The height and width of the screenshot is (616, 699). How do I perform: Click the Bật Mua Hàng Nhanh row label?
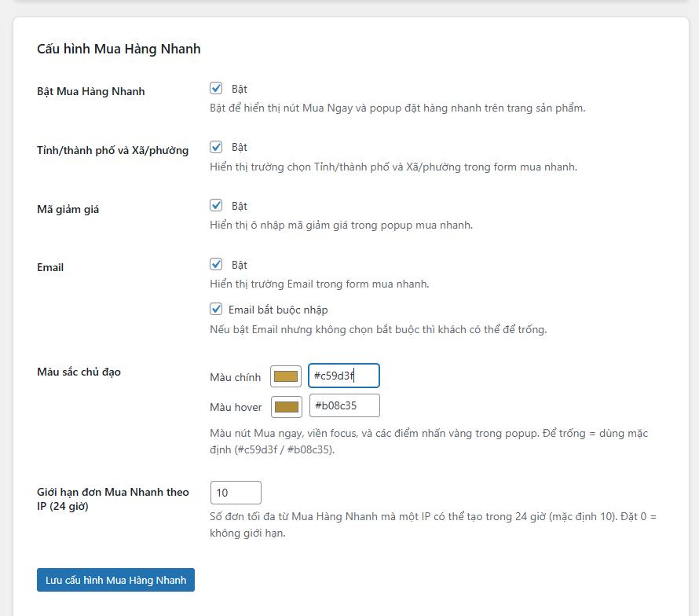pos(91,91)
